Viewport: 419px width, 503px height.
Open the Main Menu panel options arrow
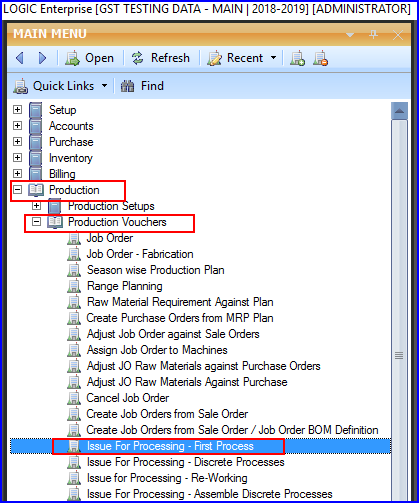coord(350,35)
